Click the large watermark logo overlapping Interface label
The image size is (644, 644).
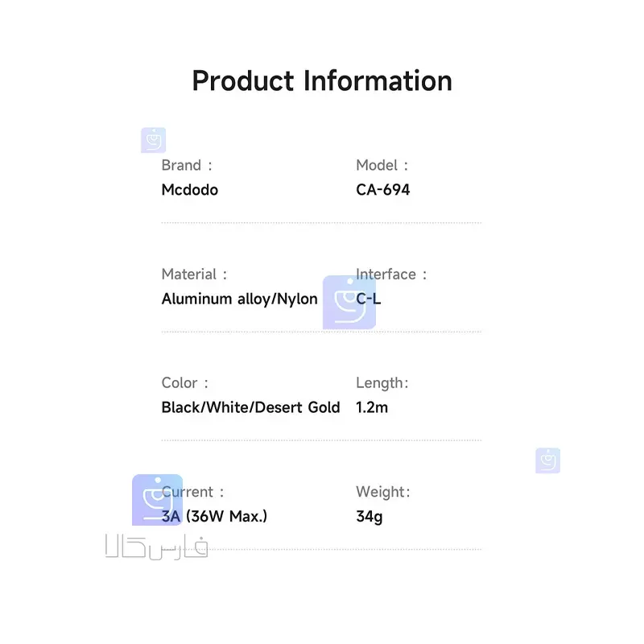(x=349, y=303)
